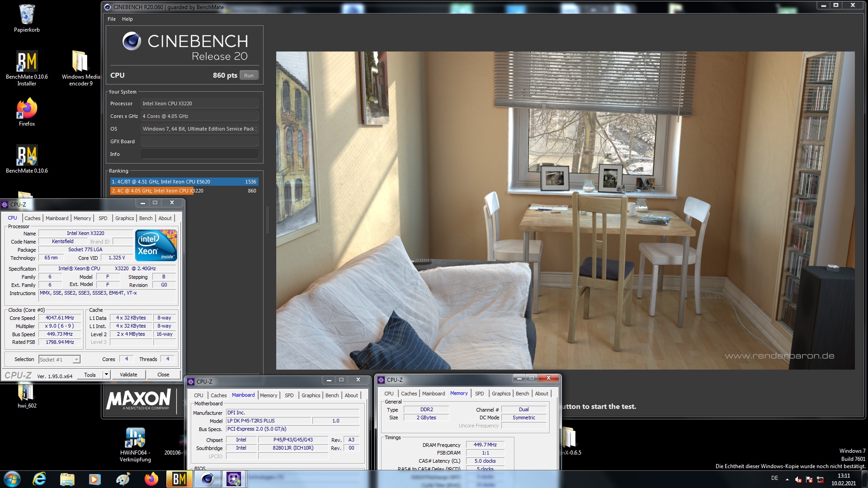Click the Intel Xeon inside logo in CPU-Z
Screen dimensions: 868x488
tap(156, 245)
